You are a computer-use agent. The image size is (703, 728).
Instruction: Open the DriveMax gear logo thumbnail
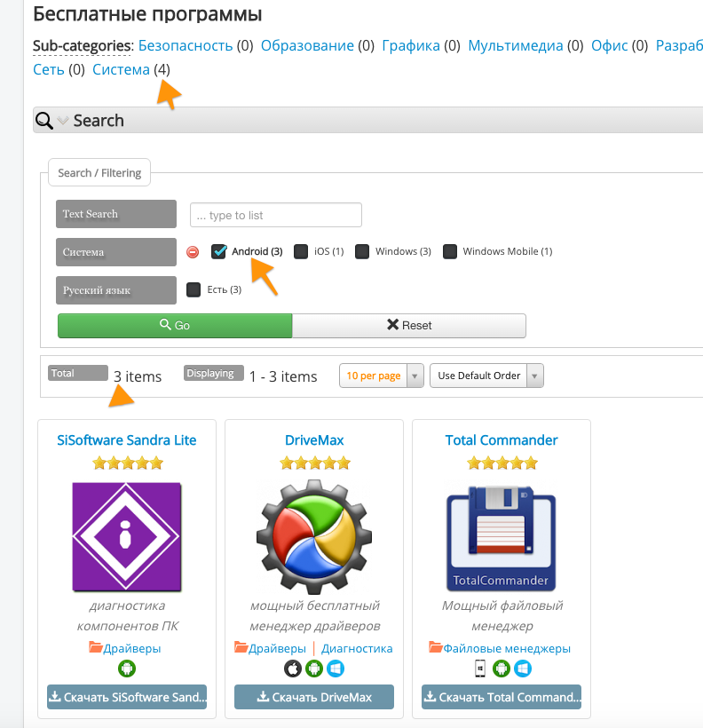314,537
